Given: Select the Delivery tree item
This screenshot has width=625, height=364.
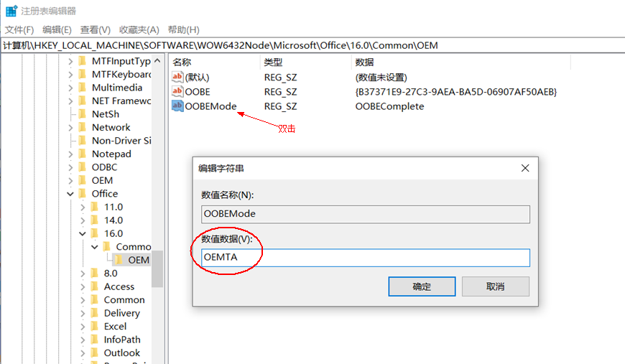Looking at the screenshot, I should [x=121, y=313].
